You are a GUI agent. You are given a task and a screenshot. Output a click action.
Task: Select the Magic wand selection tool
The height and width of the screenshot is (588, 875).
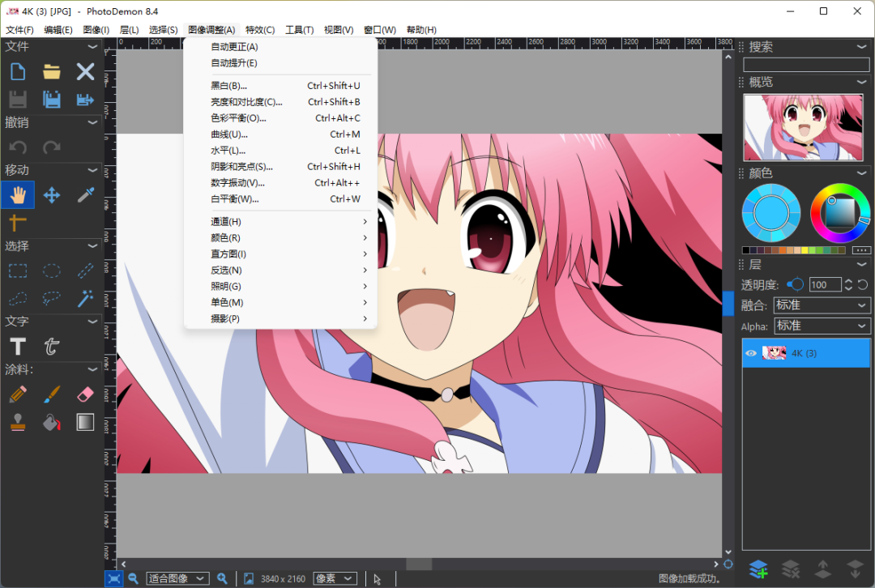[84, 298]
